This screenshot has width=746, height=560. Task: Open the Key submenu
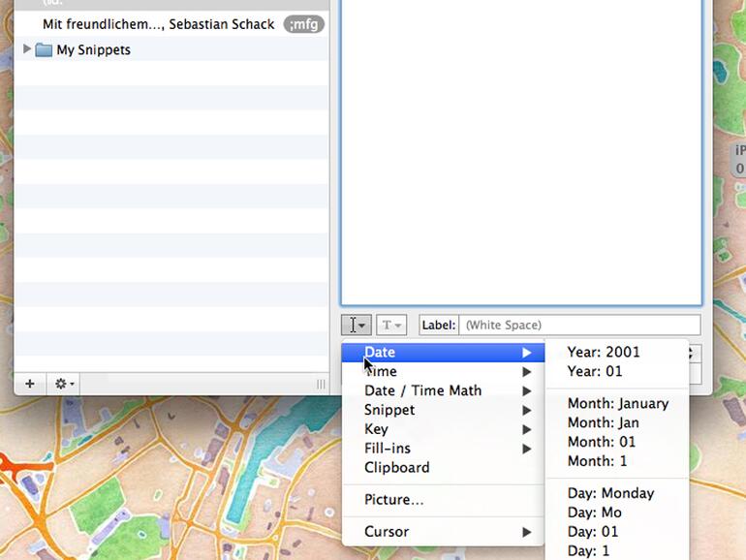(x=443, y=429)
